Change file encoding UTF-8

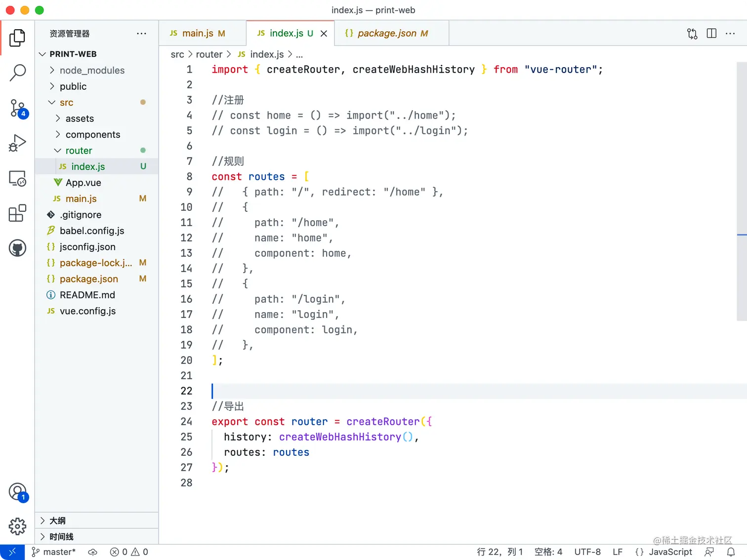587,552
